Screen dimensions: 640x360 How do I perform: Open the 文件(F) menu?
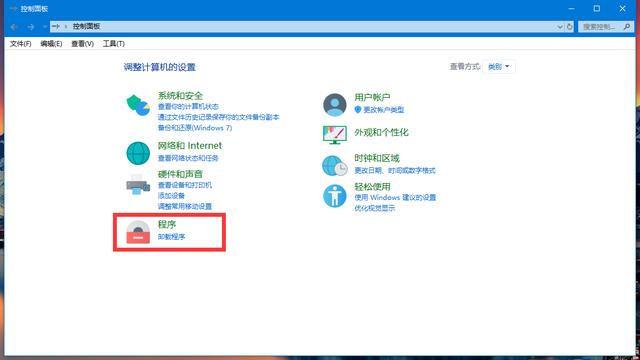(x=20, y=44)
